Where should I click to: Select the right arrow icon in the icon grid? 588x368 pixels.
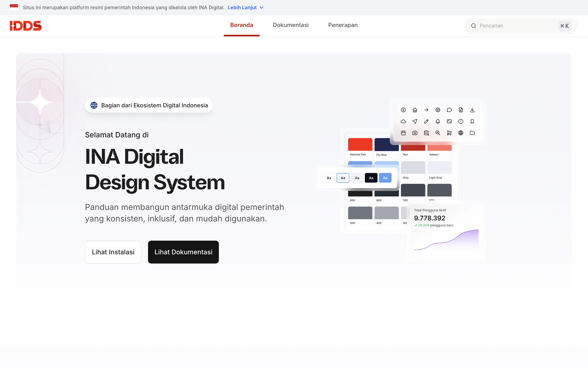tap(426, 110)
